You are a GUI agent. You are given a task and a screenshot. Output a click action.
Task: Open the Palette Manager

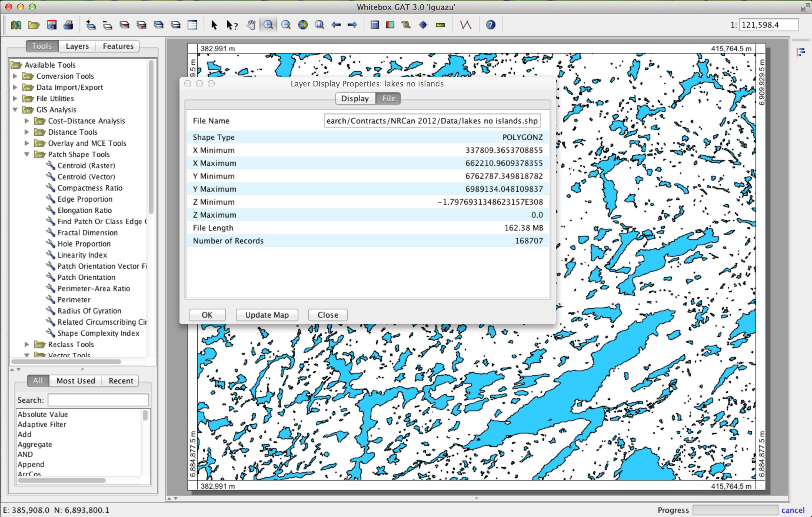click(390, 25)
